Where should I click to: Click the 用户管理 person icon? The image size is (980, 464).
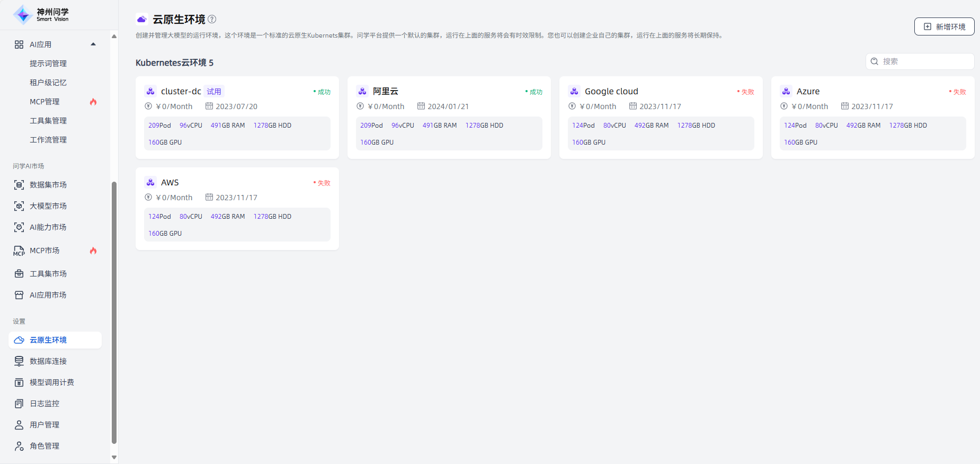point(19,425)
